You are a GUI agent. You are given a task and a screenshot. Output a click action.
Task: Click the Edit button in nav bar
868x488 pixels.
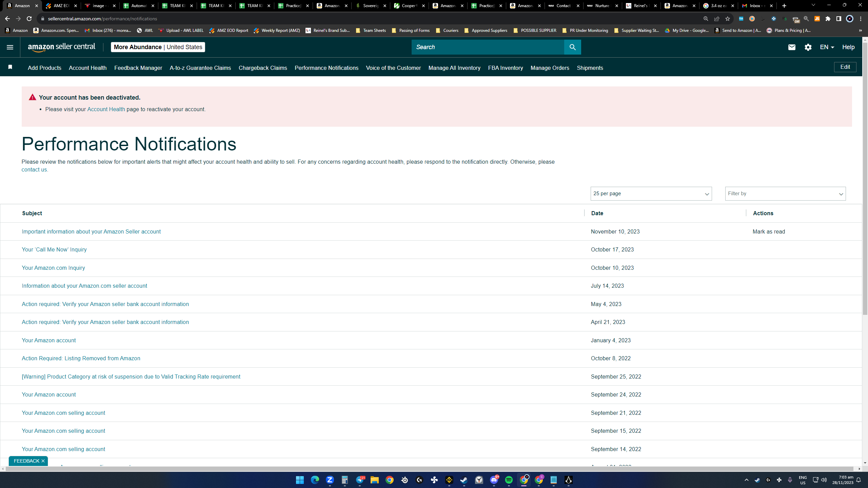[845, 67]
